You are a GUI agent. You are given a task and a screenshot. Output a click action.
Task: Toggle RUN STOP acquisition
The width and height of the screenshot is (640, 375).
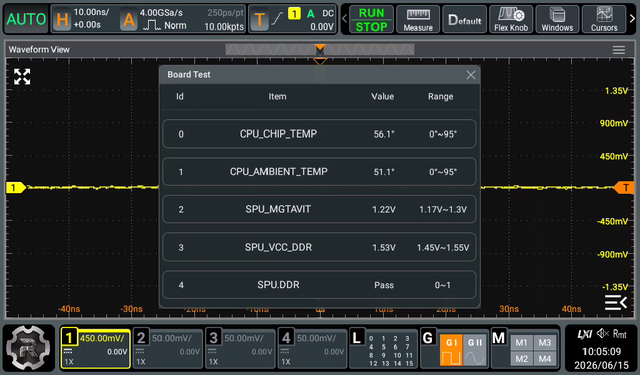(371, 19)
